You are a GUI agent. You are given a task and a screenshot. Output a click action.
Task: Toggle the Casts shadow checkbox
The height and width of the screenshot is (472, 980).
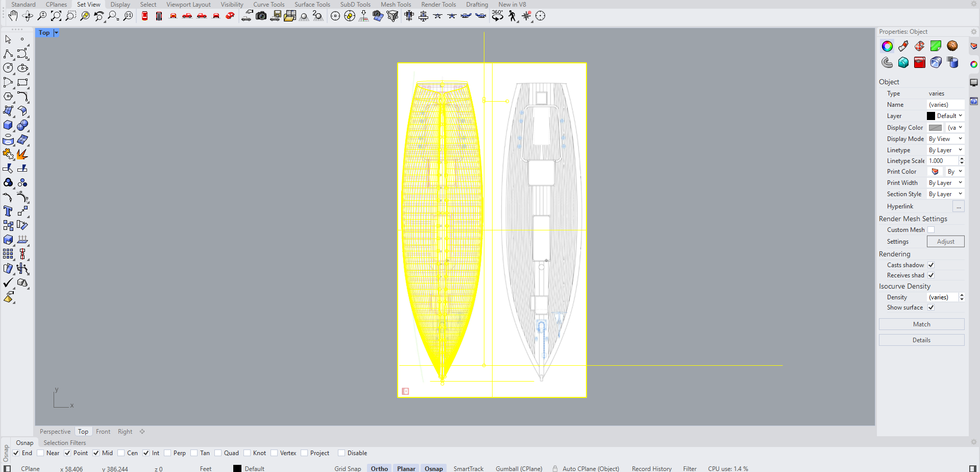[931, 265]
